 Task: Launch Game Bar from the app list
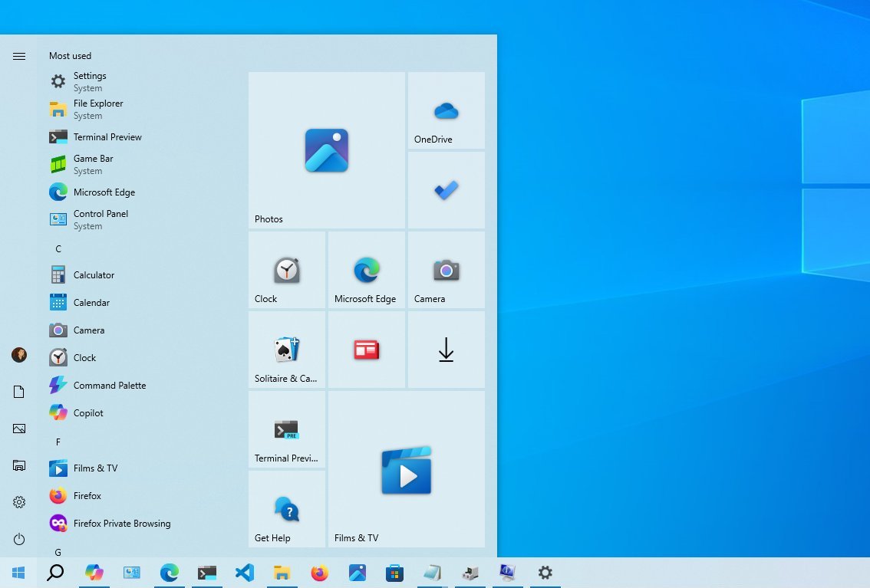tap(141, 165)
